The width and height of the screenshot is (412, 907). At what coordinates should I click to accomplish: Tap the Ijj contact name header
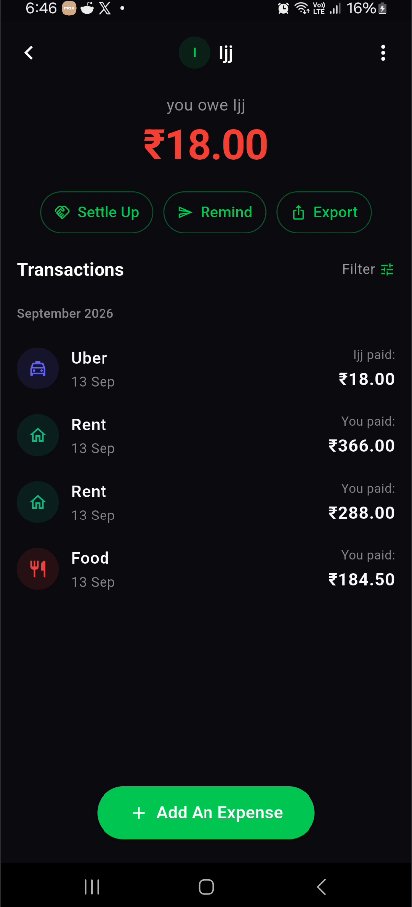coord(226,54)
